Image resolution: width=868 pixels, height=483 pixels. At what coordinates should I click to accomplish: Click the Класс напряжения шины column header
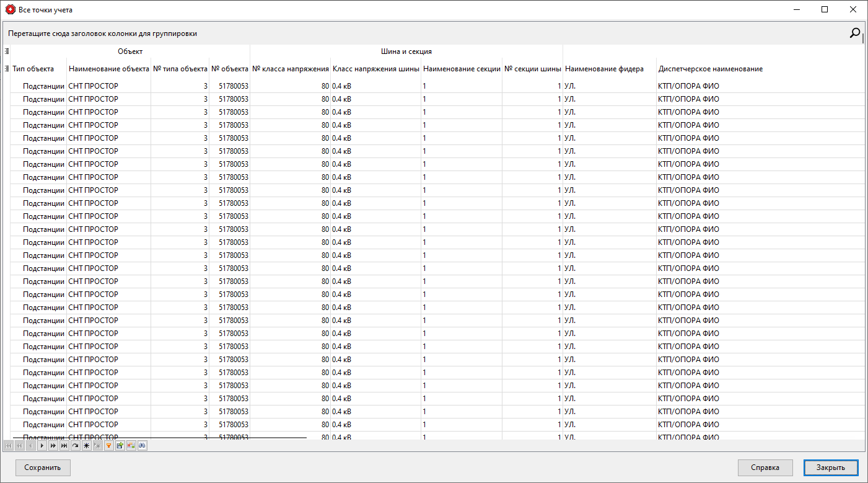click(x=375, y=69)
